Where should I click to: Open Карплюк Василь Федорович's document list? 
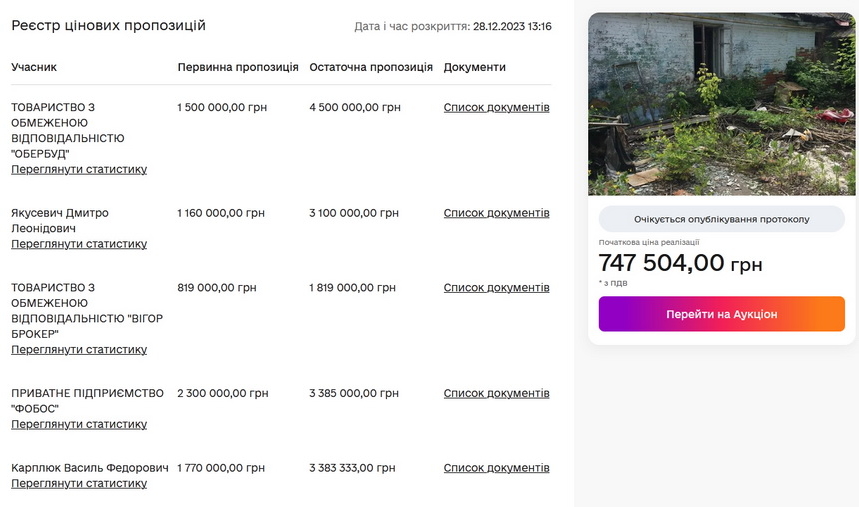(x=496, y=468)
